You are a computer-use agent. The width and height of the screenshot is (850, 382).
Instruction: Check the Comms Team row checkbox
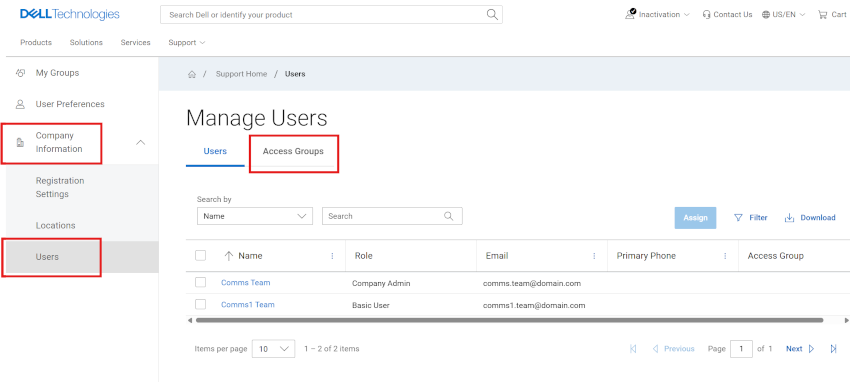pos(201,282)
